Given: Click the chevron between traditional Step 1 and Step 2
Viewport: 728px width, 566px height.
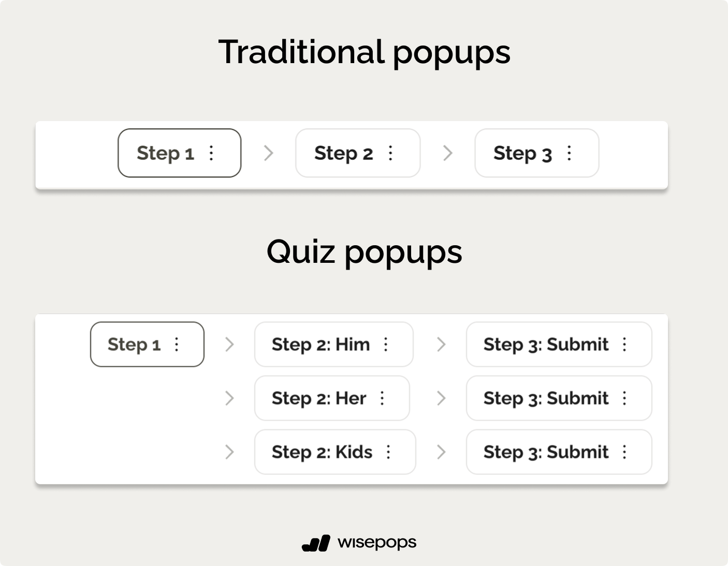Looking at the screenshot, I should click(268, 153).
